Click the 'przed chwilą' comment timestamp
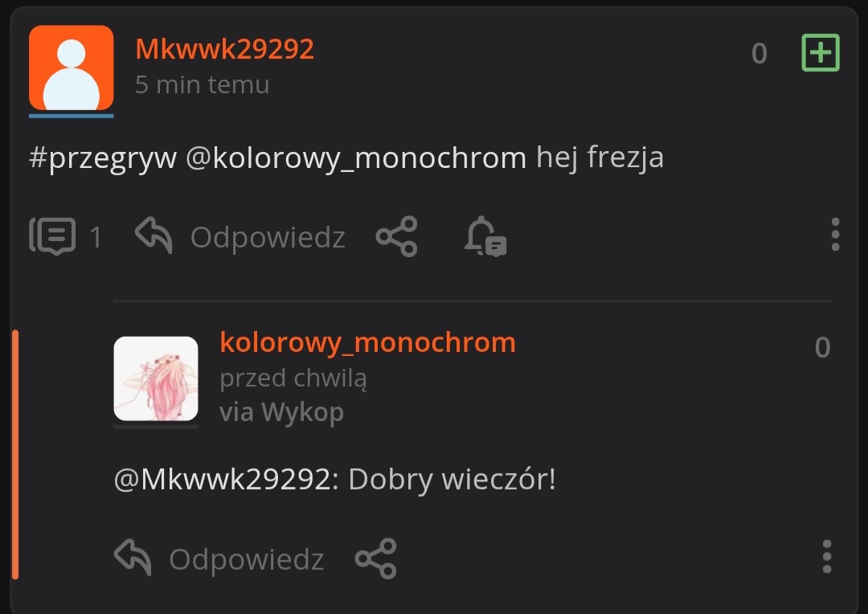Screen dimensions: 868x614 pyautogui.click(x=293, y=379)
